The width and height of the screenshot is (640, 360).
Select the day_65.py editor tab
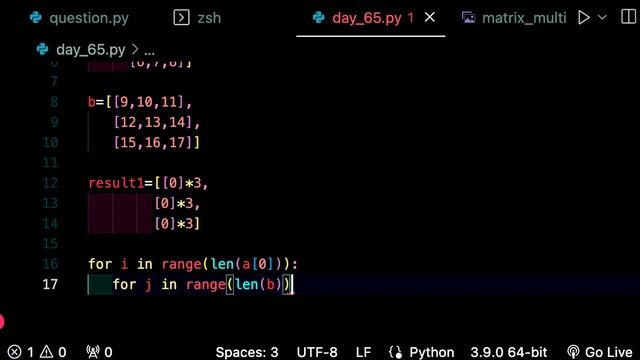(x=363, y=18)
